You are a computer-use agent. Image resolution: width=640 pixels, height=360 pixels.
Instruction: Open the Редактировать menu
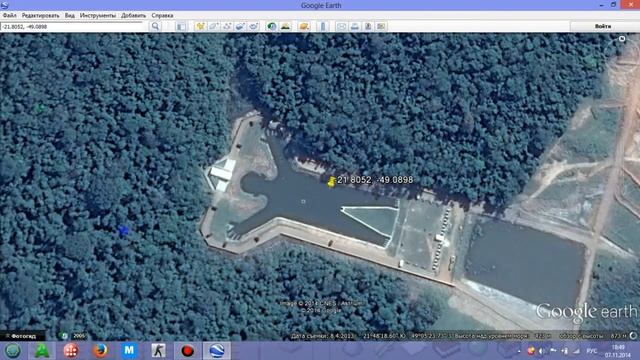(x=40, y=16)
